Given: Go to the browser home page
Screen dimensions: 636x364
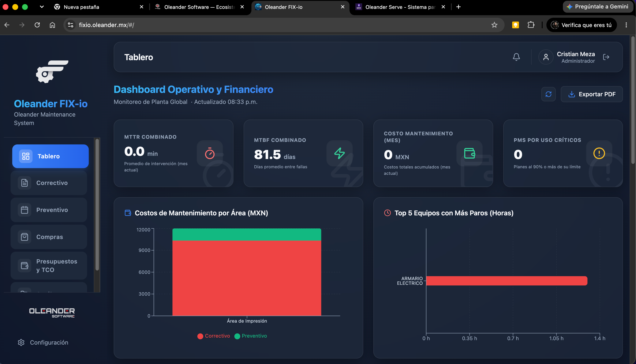Looking at the screenshot, I should point(52,25).
